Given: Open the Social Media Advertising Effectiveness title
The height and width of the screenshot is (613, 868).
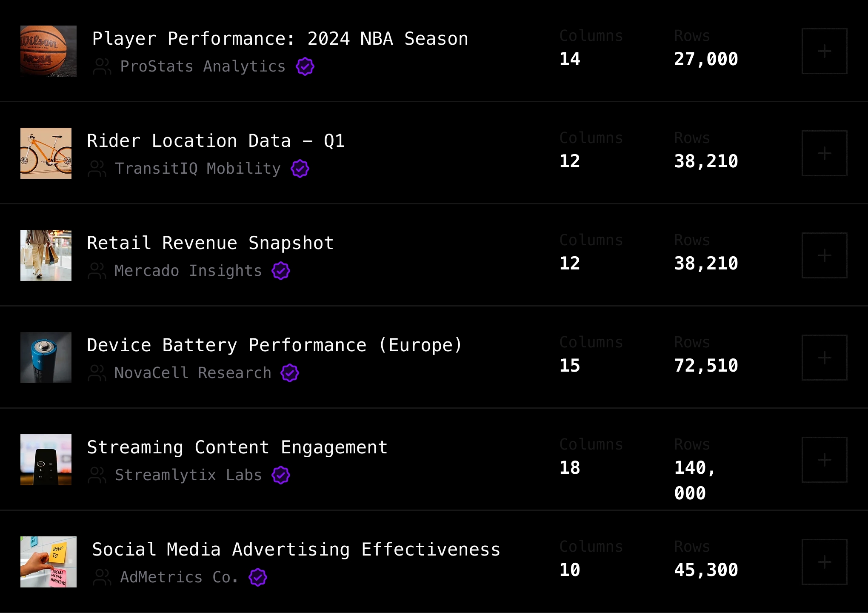Looking at the screenshot, I should 296,550.
